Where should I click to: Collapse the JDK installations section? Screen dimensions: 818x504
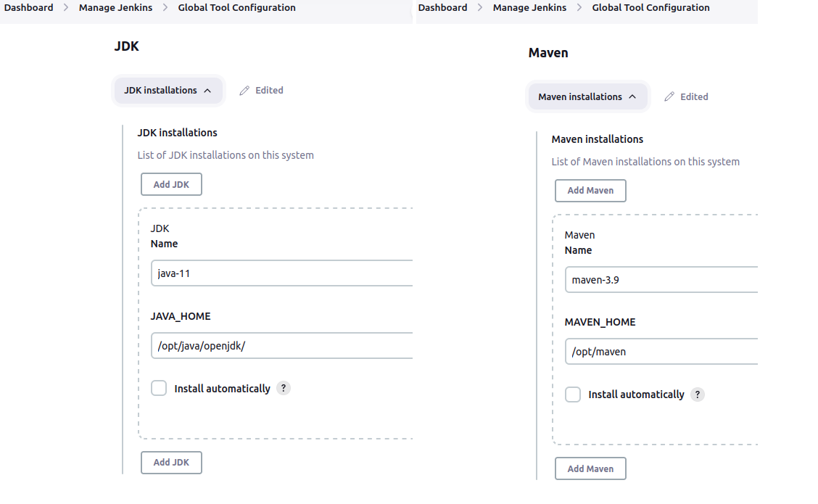(168, 90)
